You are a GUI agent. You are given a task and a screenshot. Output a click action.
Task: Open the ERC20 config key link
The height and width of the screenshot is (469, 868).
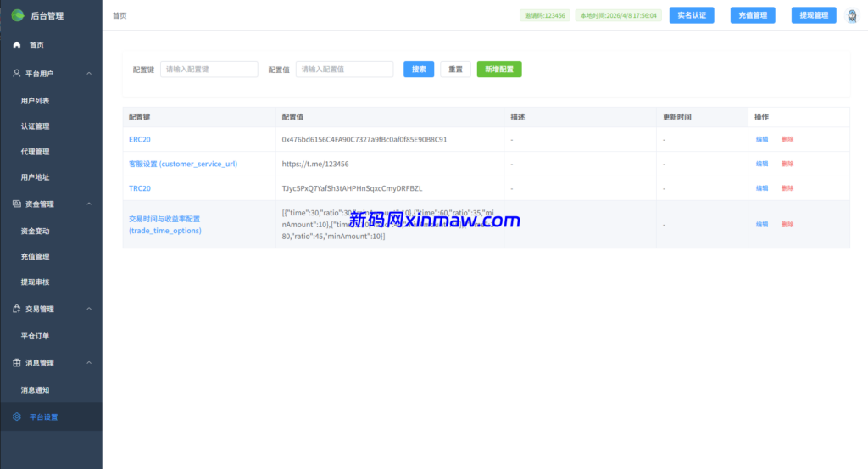(140, 140)
